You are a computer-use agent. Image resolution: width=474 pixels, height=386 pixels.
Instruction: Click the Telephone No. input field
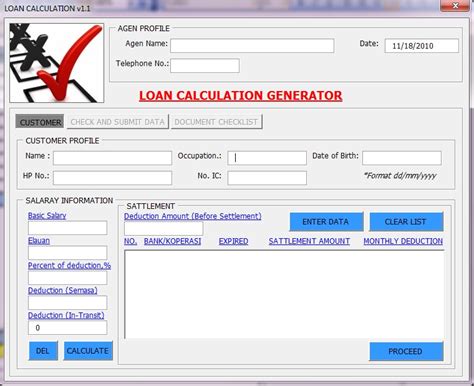205,66
